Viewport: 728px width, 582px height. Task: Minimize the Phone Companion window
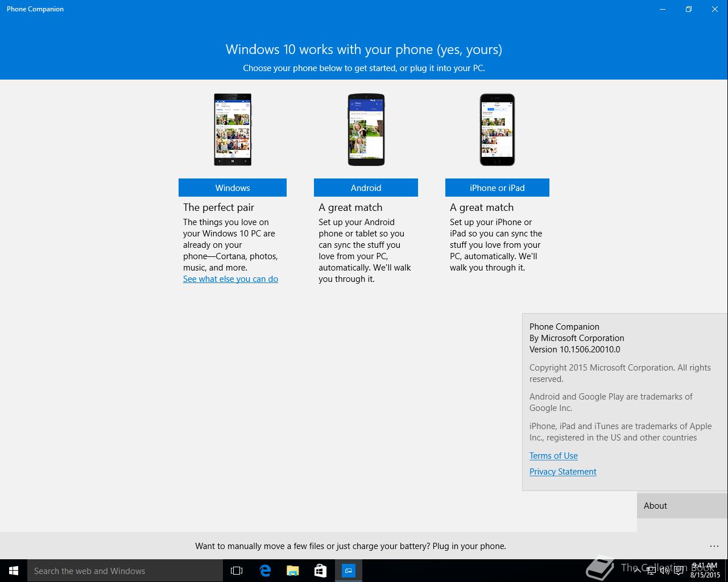(663, 9)
